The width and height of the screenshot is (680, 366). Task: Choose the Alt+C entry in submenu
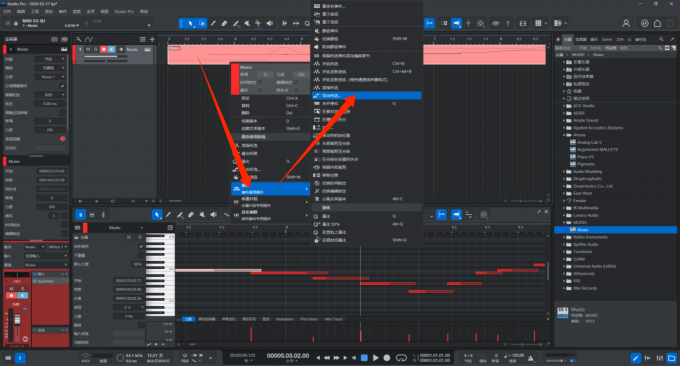pyautogui.click(x=366, y=199)
